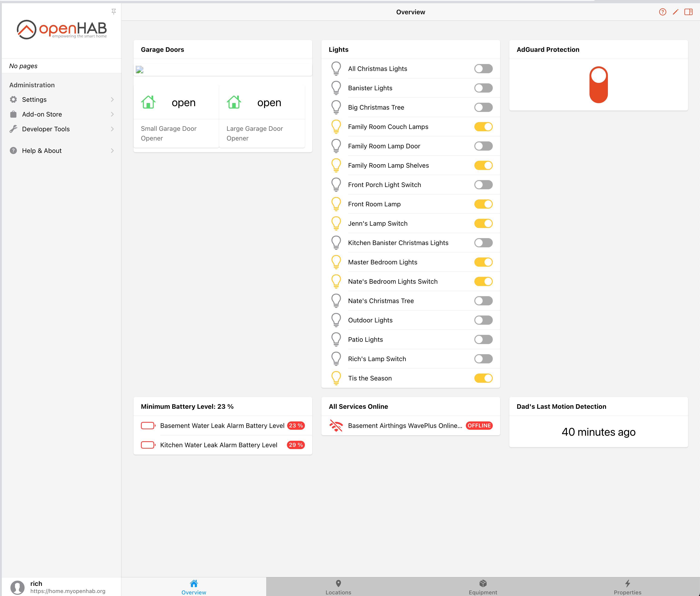Open the sidebar layout icon at top right
The width and height of the screenshot is (700, 596).
[x=689, y=12]
